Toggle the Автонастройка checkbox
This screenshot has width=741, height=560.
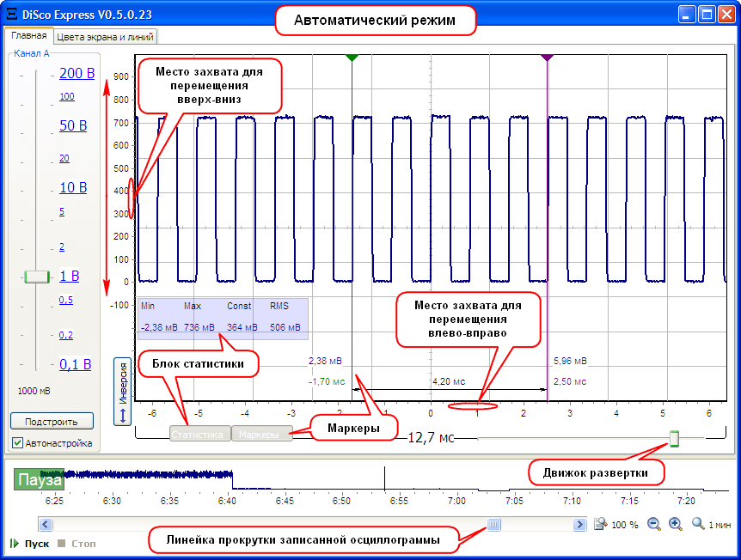click(17, 443)
